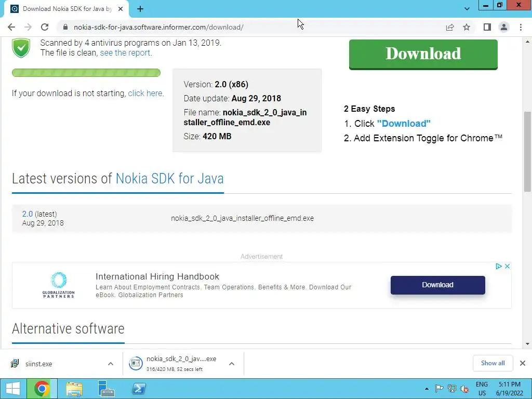Open PowerShell from the taskbar
The image size is (532, 399).
point(139,389)
